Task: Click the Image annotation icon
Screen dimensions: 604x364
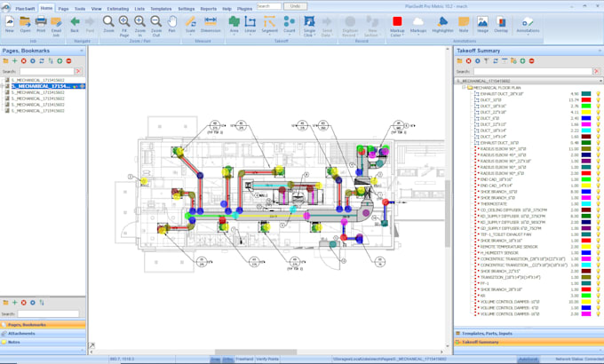Action: (x=482, y=22)
